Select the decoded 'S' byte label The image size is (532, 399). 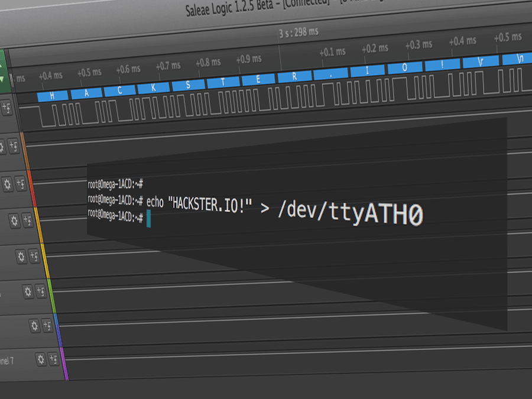point(189,85)
